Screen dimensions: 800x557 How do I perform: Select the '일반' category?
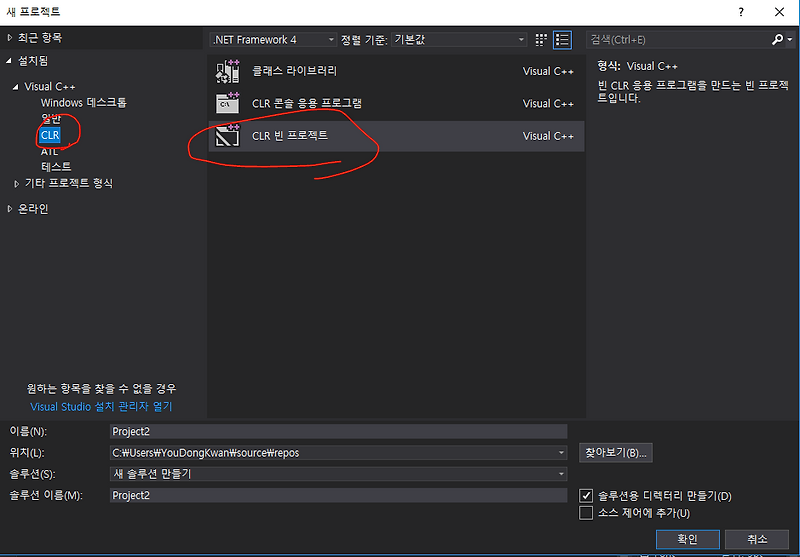[x=51, y=119]
